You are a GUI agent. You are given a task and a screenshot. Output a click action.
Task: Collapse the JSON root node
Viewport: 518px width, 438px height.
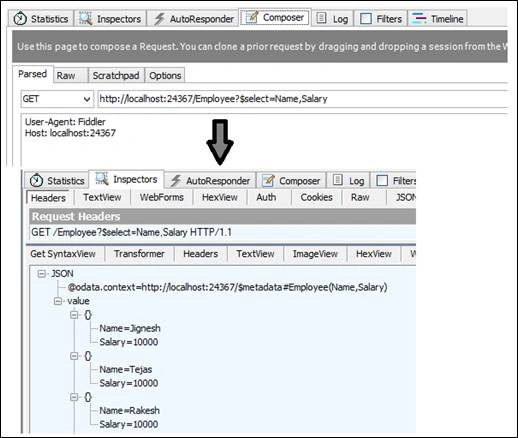point(41,274)
